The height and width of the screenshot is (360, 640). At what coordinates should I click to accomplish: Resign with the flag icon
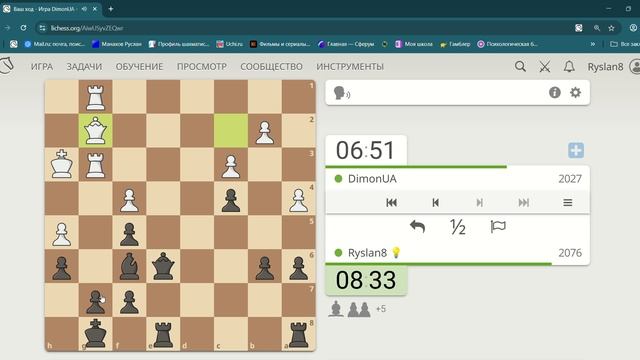point(498,227)
